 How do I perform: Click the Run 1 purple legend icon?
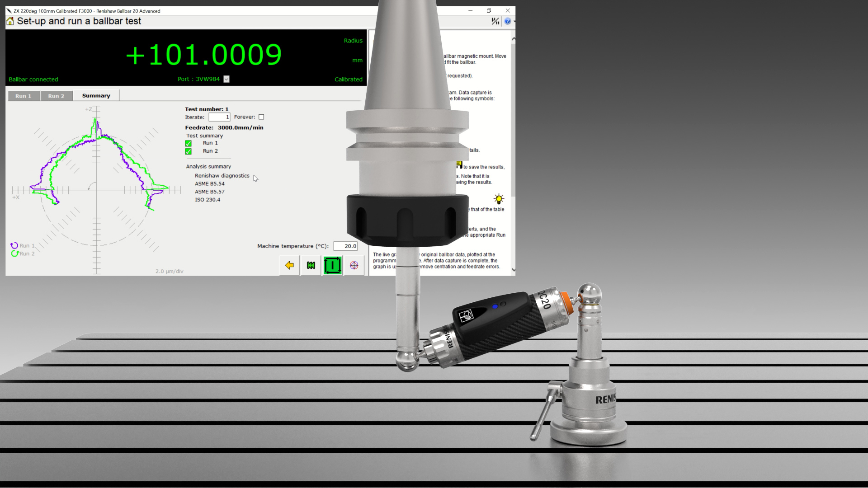pyautogui.click(x=14, y=245)
